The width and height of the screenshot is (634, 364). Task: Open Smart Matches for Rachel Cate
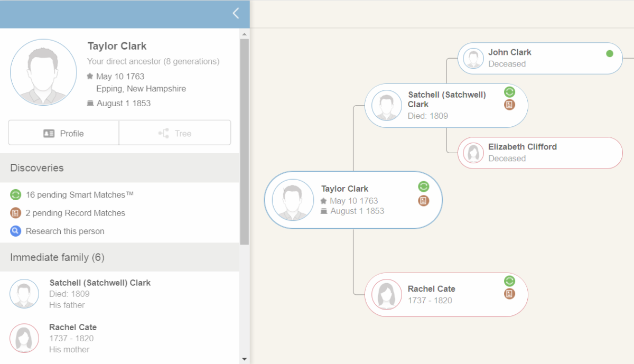coord(509,281)
